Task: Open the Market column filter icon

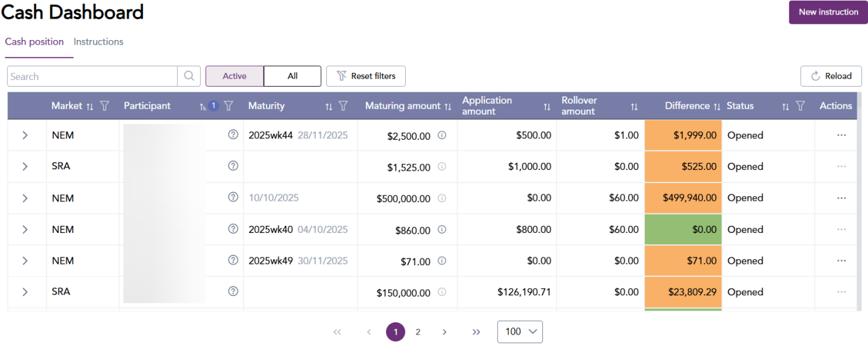Action: coord(104,106)
